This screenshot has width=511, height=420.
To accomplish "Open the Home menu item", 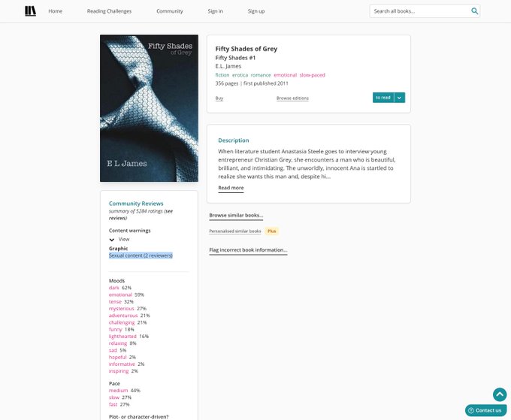I will point(56,11).
